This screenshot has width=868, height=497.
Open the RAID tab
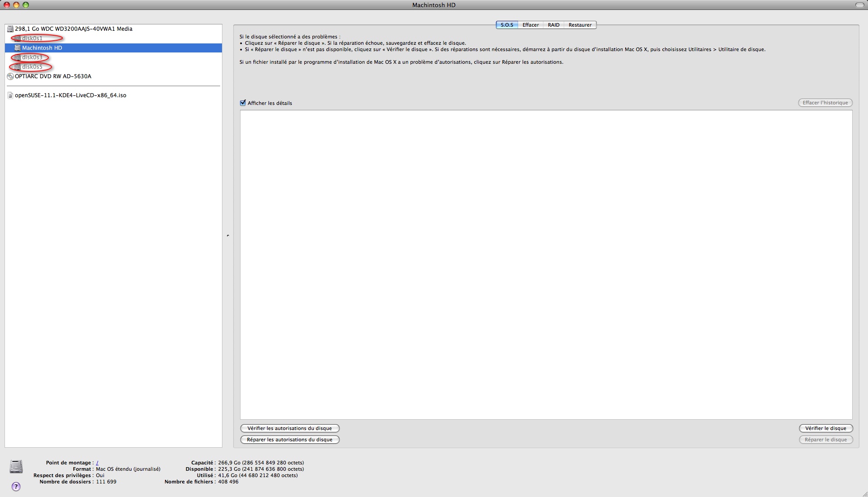pyautogui.click(x=553, y=25)
